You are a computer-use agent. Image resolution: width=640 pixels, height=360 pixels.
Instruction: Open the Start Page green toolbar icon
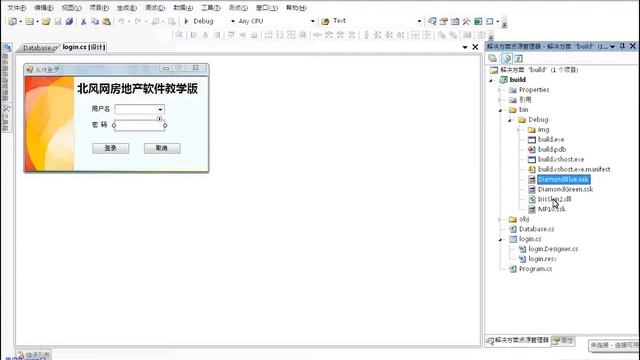478,21
